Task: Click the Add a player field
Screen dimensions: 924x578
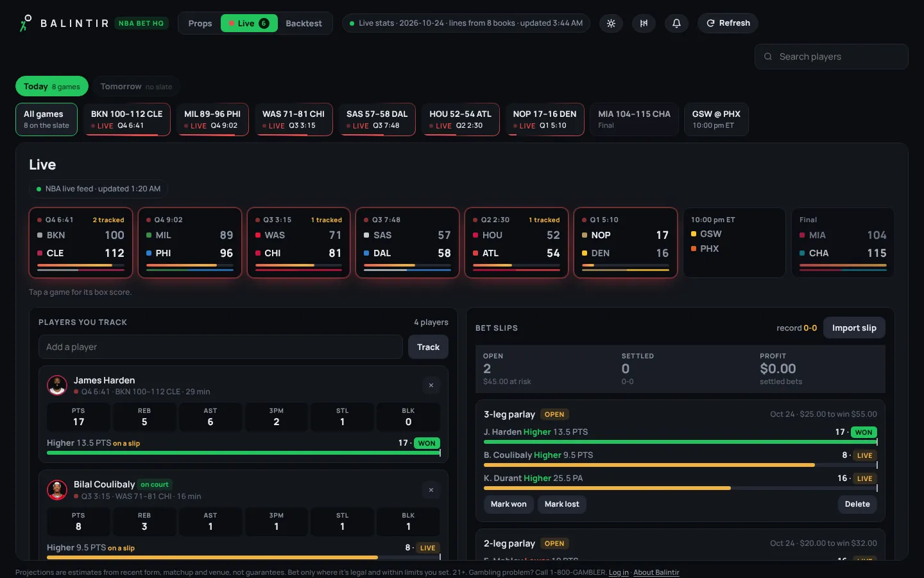Action: pos(220,347)
